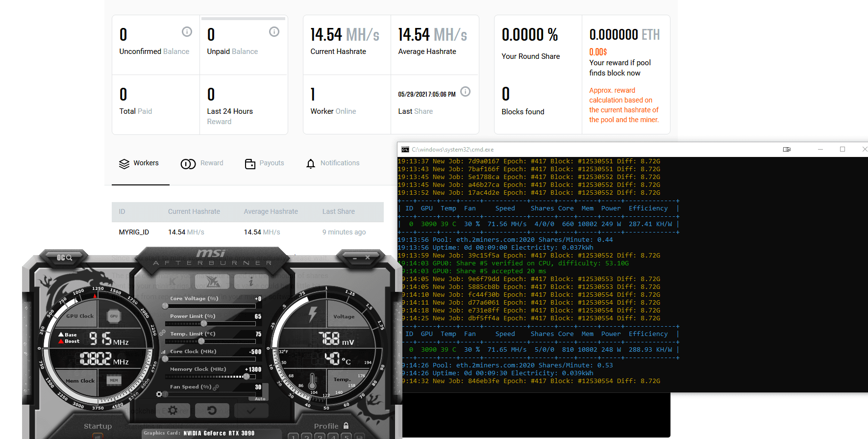Click the cmd.exe title bar icon

click(405, 150)
